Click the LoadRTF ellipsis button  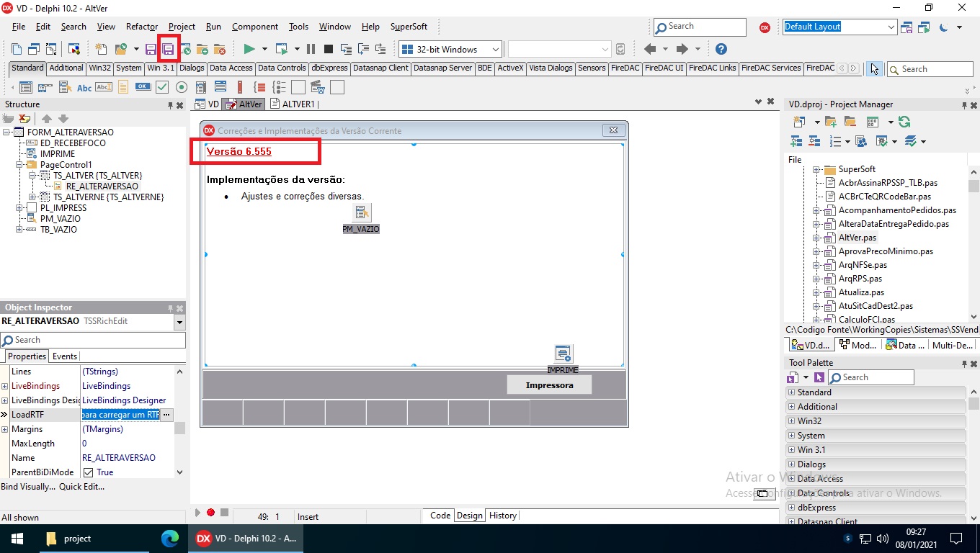(166, 415)
